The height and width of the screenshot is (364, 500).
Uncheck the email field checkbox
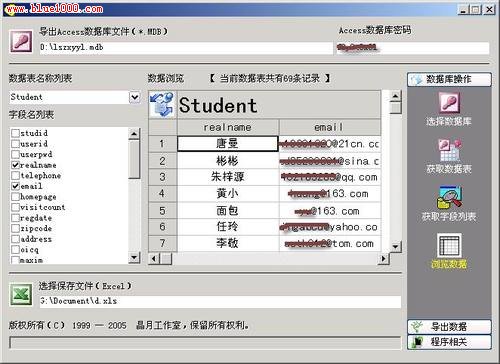[15, 186]
